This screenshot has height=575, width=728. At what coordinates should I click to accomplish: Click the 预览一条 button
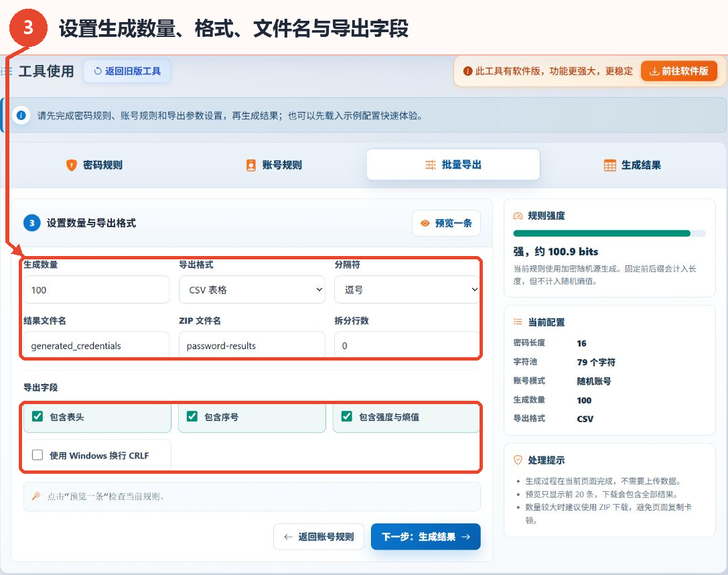point(446,223)
